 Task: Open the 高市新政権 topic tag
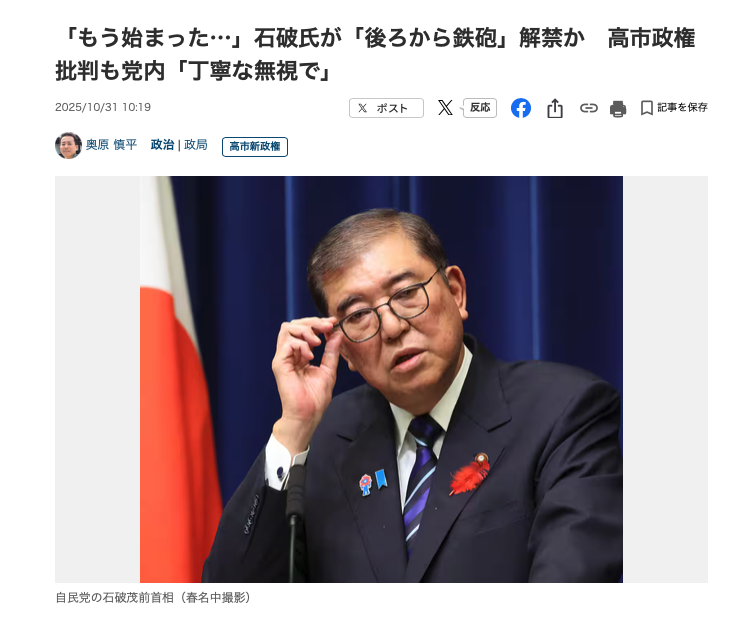[255, 146]
